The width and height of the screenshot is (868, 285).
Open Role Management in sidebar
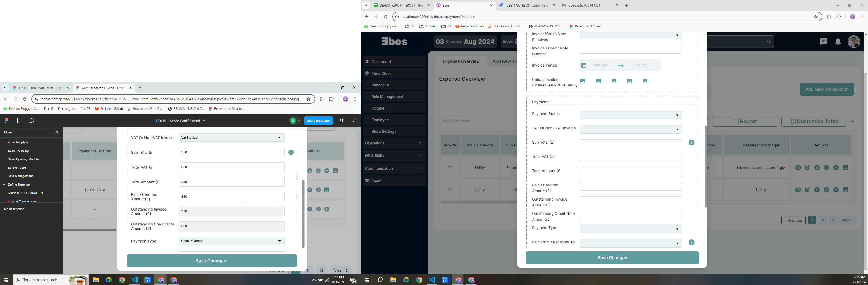click(394, 97)
